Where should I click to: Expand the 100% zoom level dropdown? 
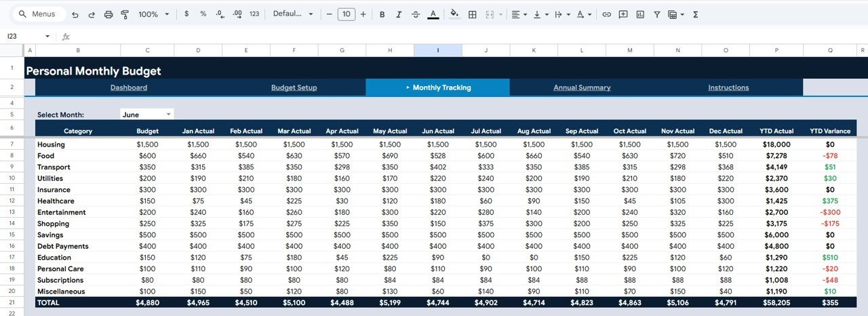click(x=154, y=14)
